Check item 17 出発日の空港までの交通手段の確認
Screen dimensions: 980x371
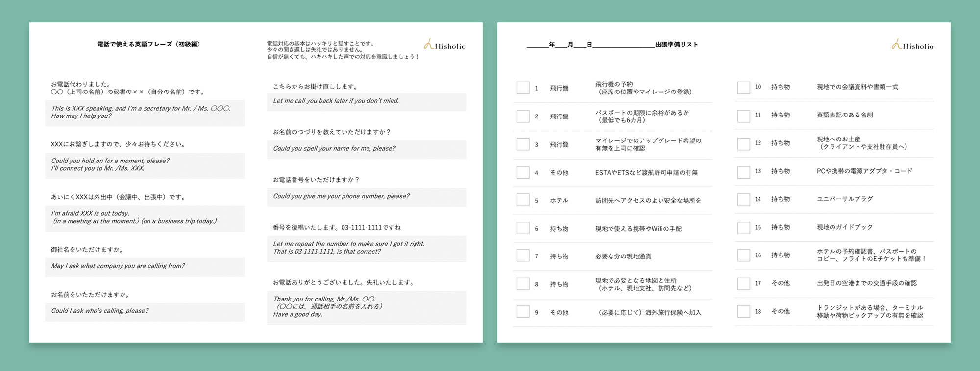743,284
